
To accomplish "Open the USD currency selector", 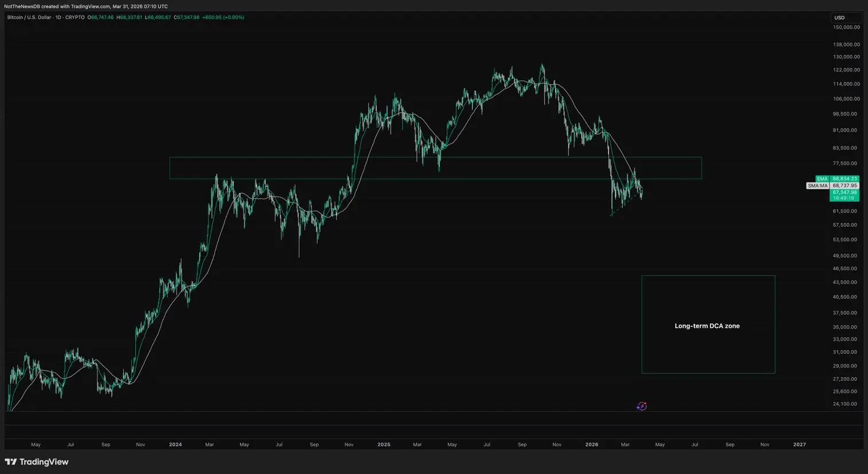I will (x=846, y=18).
